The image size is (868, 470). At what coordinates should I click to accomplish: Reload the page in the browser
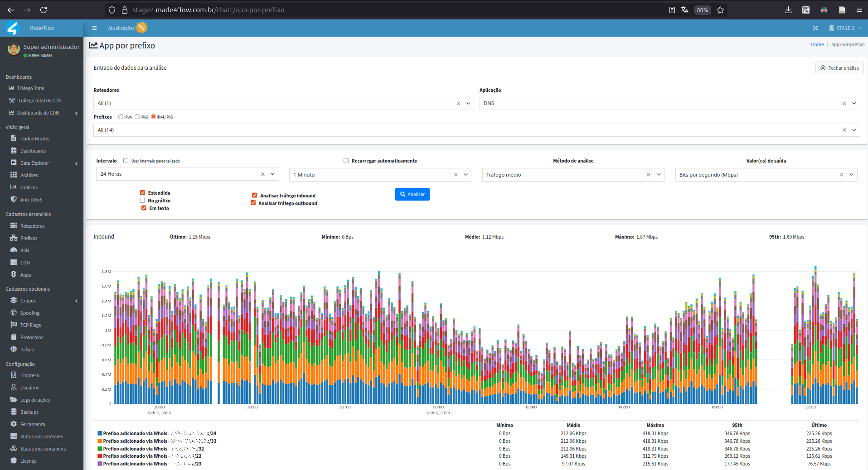pos(44,10)
